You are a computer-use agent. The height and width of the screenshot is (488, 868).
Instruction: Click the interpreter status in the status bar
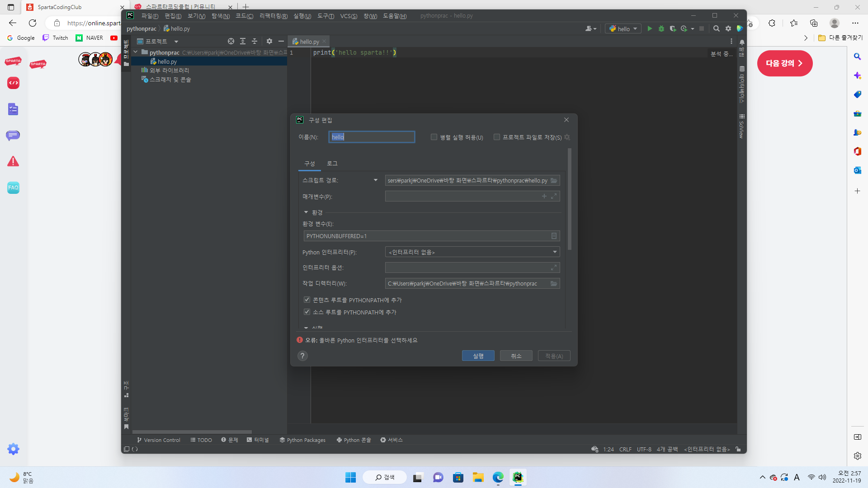click(707, 449)
